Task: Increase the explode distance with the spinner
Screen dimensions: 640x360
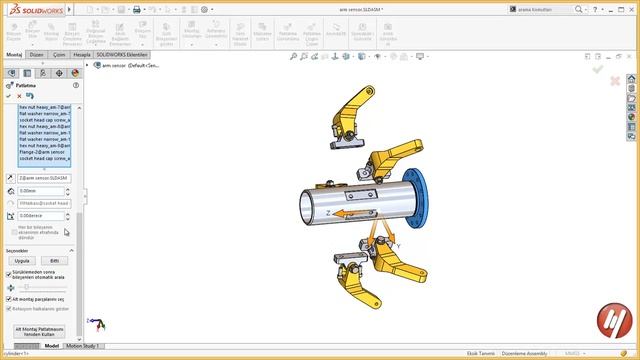Action: pos(68,189)
